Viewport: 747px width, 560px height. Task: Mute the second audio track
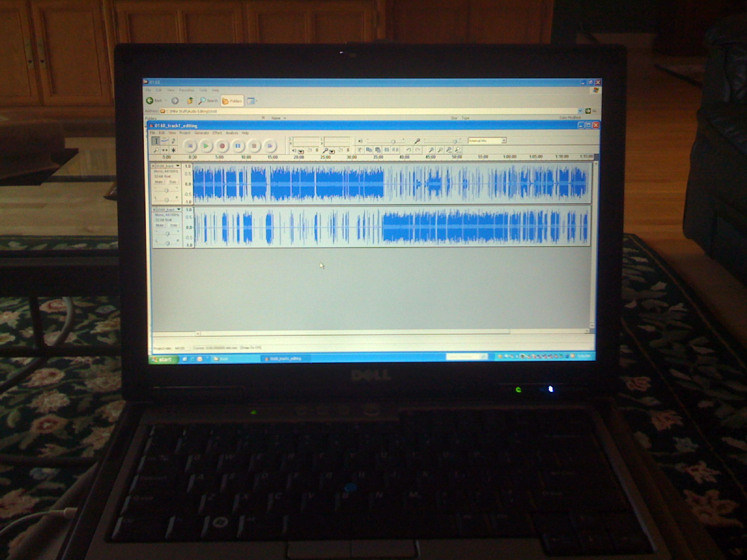pyautogui.click(x=159, y=225)
